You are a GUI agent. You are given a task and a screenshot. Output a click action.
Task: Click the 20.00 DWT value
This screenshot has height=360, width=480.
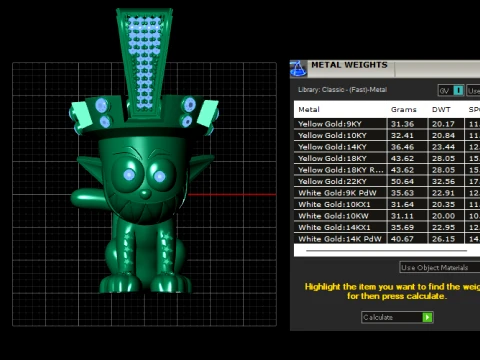click(x=443, y=216)
